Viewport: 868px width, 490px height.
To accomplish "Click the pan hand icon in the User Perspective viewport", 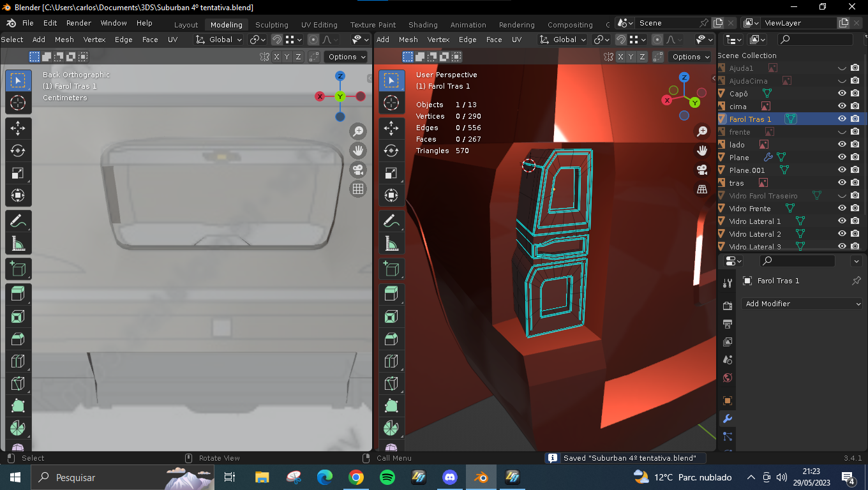I will (702, 151).
